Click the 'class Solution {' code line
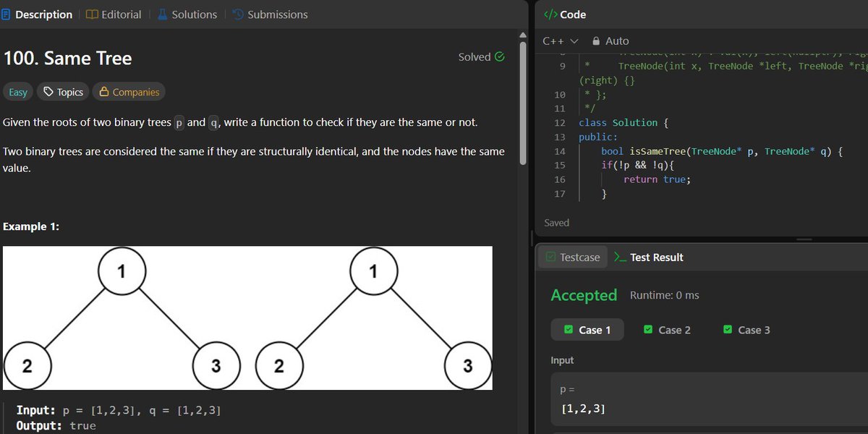 coord(624,123)
